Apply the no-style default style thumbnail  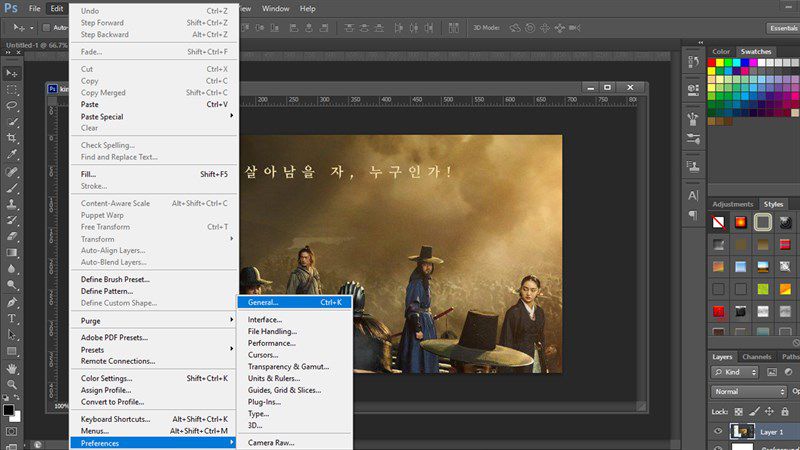point(718,222)
